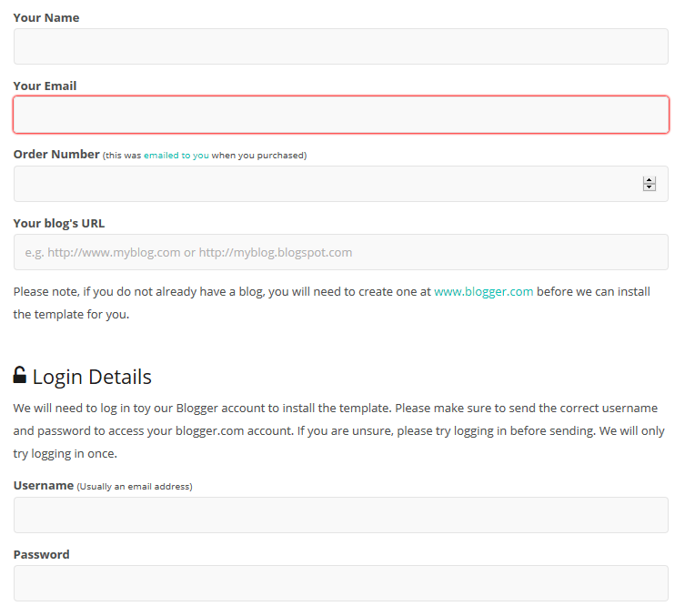The image size is (685, 616).
Task: Click the 'Username' label text
Action: [x=44, y=485]
